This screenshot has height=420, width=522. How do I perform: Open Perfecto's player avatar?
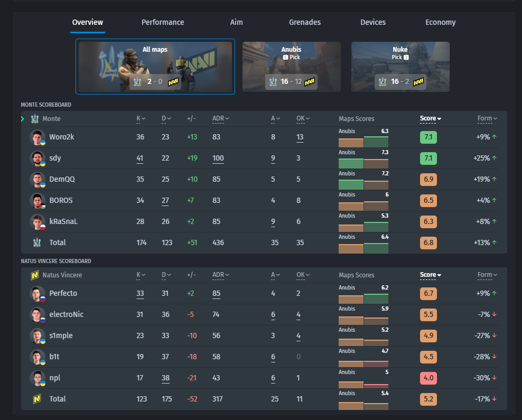(x=38, y=294)
